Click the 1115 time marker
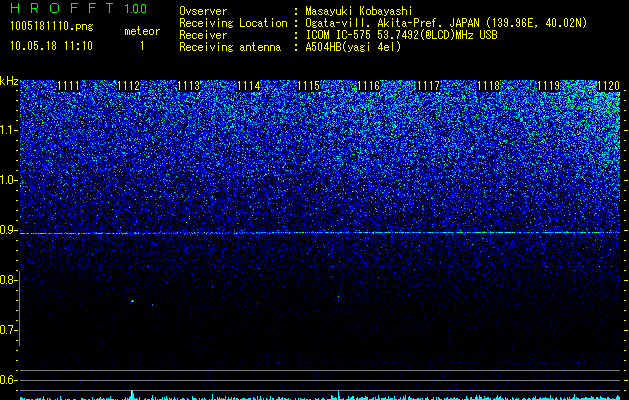The height and width of the screenshot is (400, 629). coord(308,86)
